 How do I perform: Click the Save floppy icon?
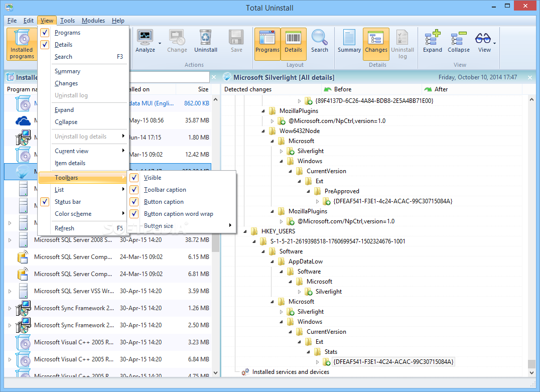tap(236, 37)
